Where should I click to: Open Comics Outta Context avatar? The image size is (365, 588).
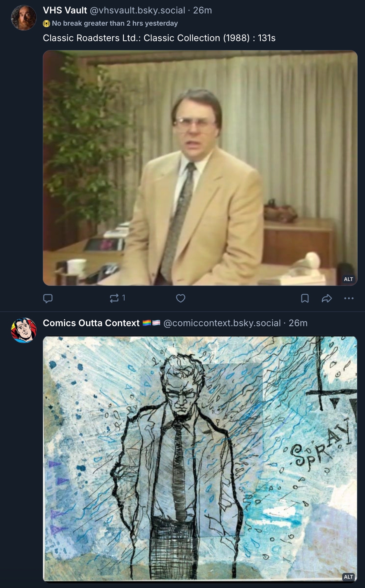point(24,330)
